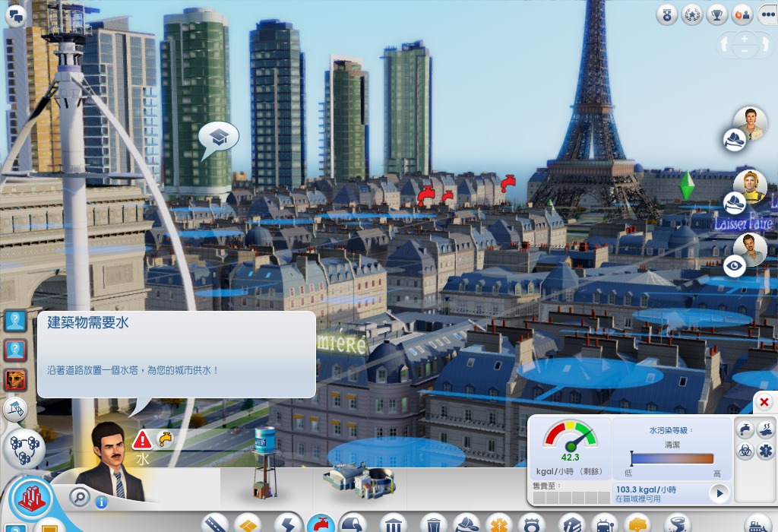Viewport: 778px width, 532px height.
Task: Open the Sewage pipe menu
Action: point(353,523)
